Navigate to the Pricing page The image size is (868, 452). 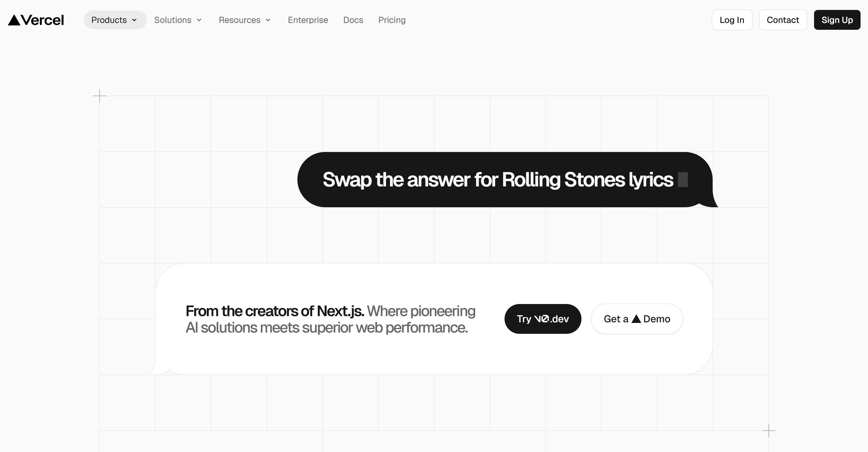click(x=392, y=20)
